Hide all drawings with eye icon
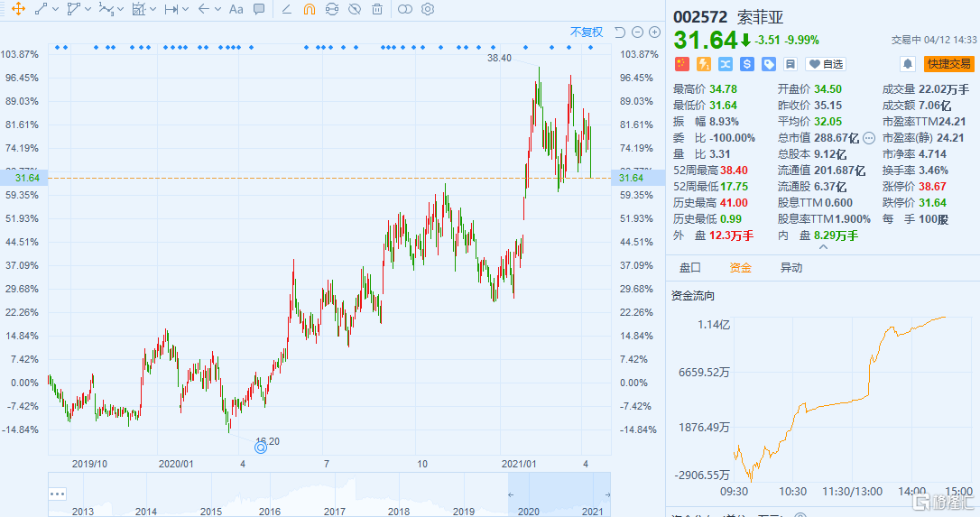This screenshot has width=980, height=517. tap(355, 9)
